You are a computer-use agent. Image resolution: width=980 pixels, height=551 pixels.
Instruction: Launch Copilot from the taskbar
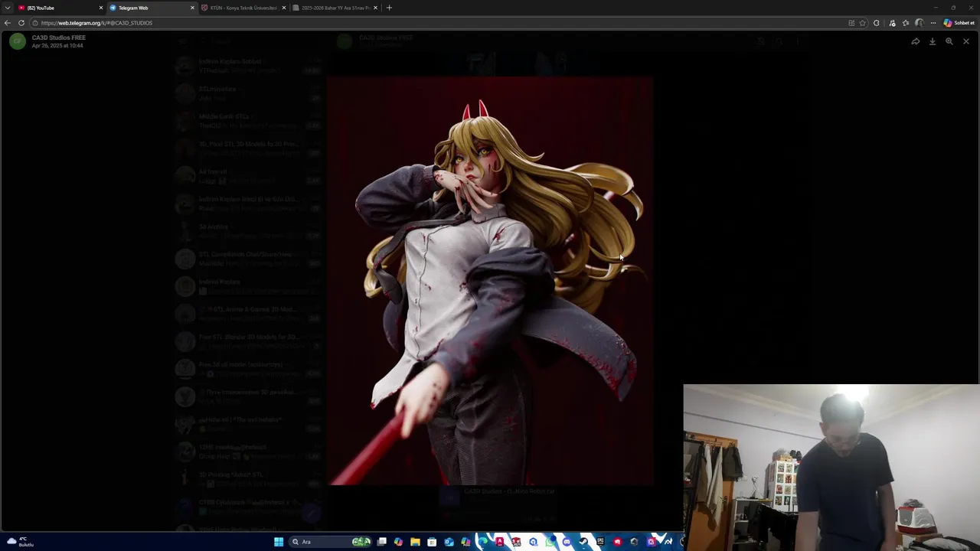pos(398,542)
